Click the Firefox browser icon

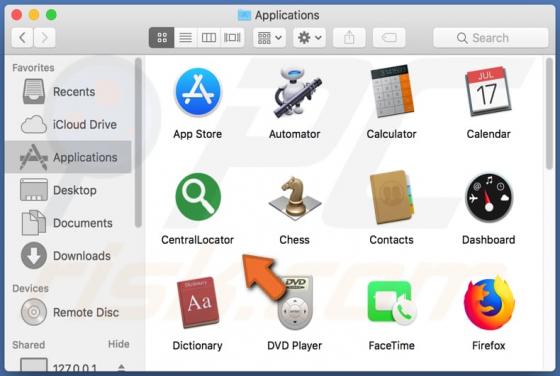pyautogui.click(x=489, y=303)
